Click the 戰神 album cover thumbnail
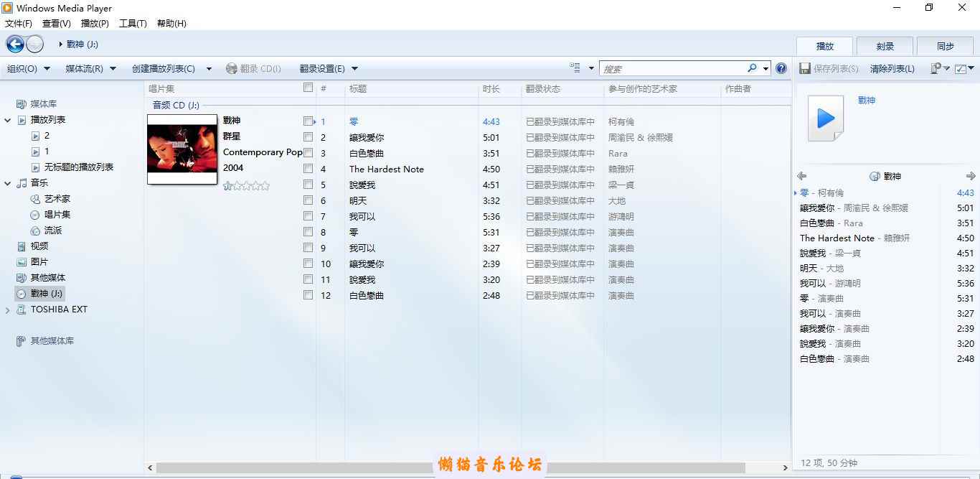The height and width of the screenshot is (479, 980). 182,149
